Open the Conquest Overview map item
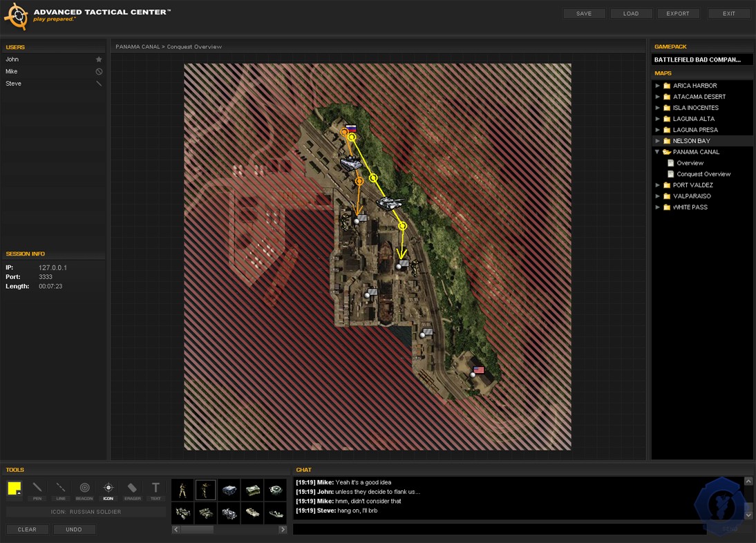The width and height of the screenshot is (756, 543). click(x=703, y=174)
